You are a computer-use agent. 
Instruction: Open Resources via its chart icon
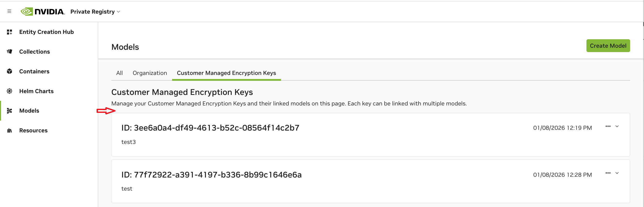(10, 130)
